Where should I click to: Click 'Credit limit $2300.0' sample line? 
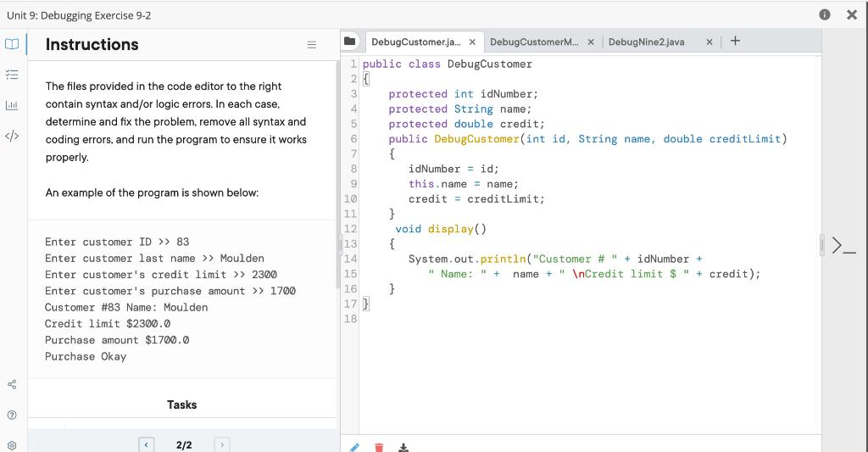click(108, 323)
